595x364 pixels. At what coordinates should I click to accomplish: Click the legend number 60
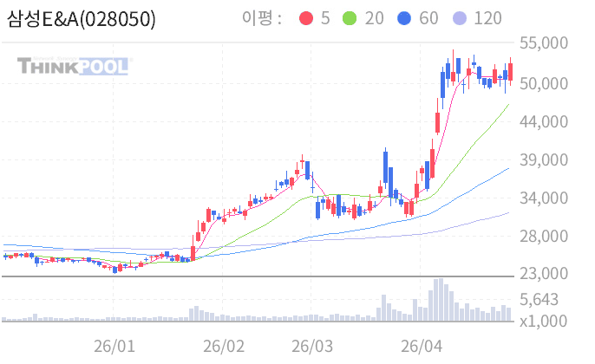click(428, 18)
